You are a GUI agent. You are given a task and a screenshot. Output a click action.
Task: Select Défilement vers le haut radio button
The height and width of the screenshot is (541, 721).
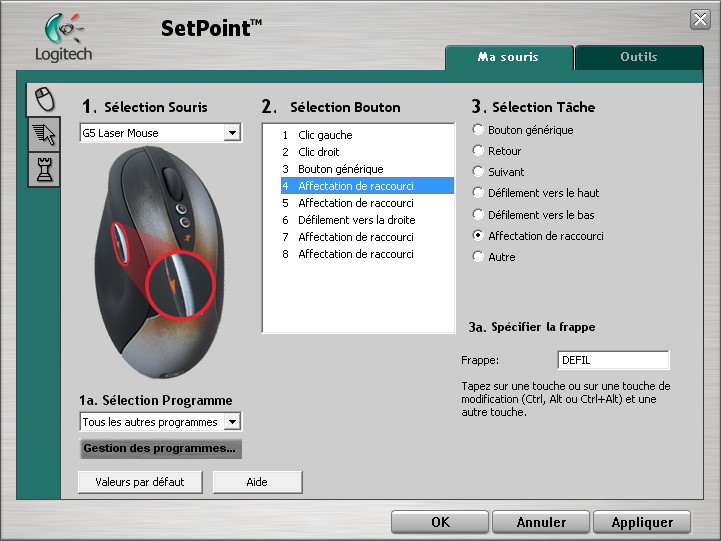point(478,193)
